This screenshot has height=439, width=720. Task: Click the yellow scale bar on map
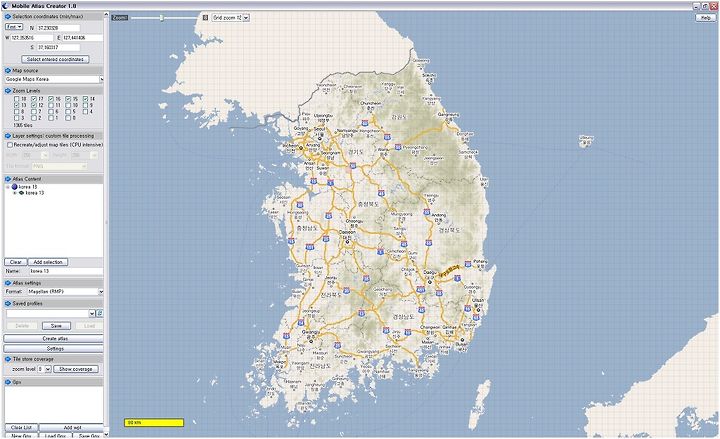click(x=154, y=422)
